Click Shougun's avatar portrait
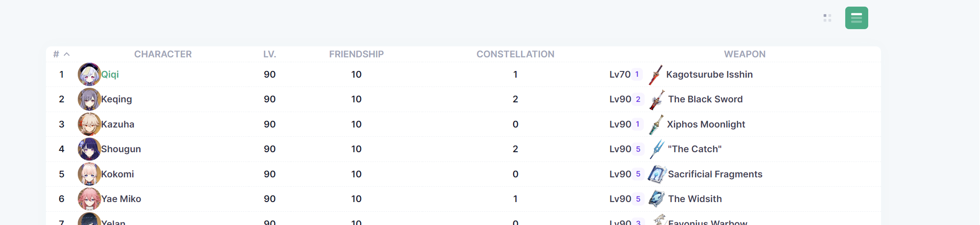 (x=89, y=149)
